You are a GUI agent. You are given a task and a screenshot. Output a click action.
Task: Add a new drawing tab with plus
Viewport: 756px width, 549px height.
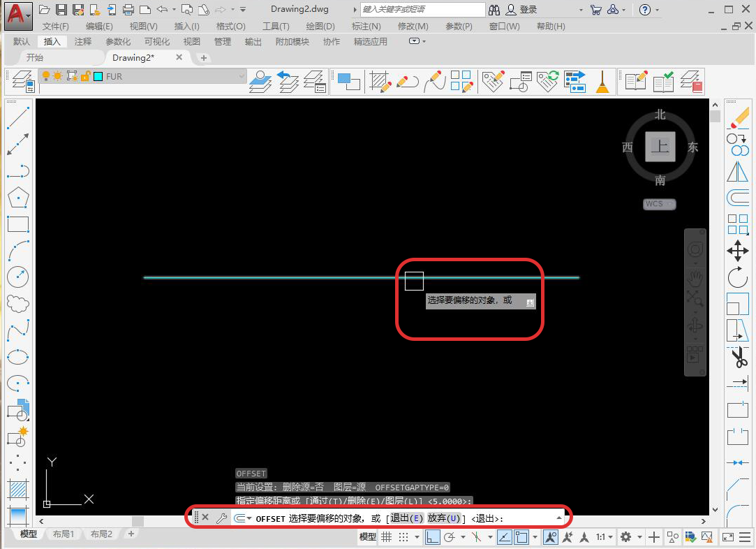pos(203,58)
